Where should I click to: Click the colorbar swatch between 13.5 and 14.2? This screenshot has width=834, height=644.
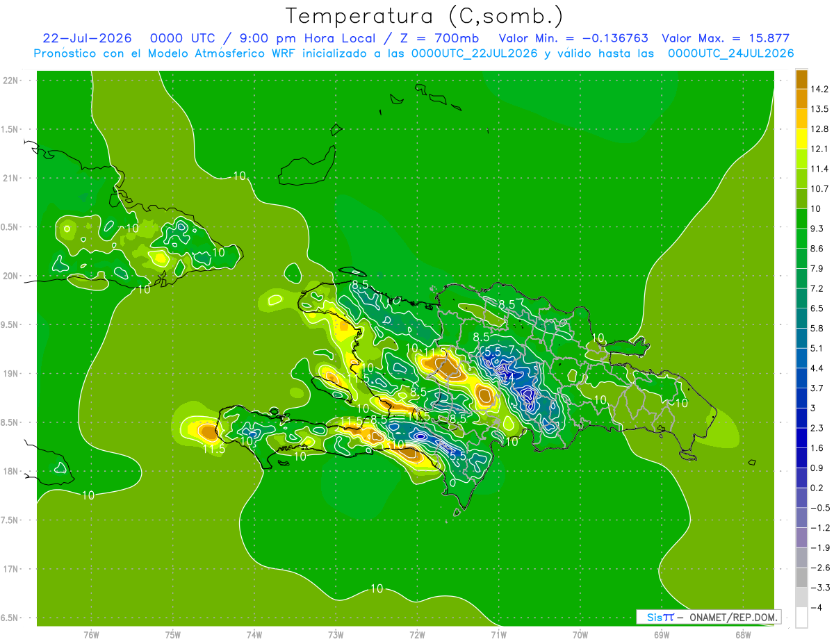801,99
